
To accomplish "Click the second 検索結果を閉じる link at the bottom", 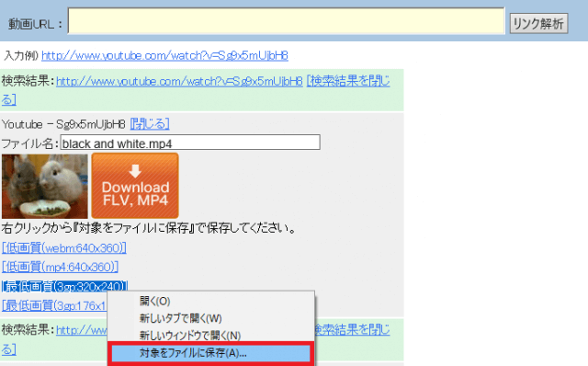I will point(353,329).
